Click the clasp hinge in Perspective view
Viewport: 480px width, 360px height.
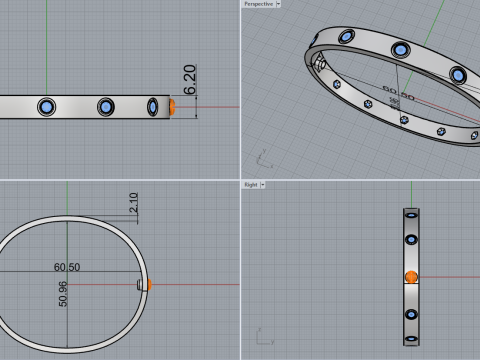[x=320, y=63]
